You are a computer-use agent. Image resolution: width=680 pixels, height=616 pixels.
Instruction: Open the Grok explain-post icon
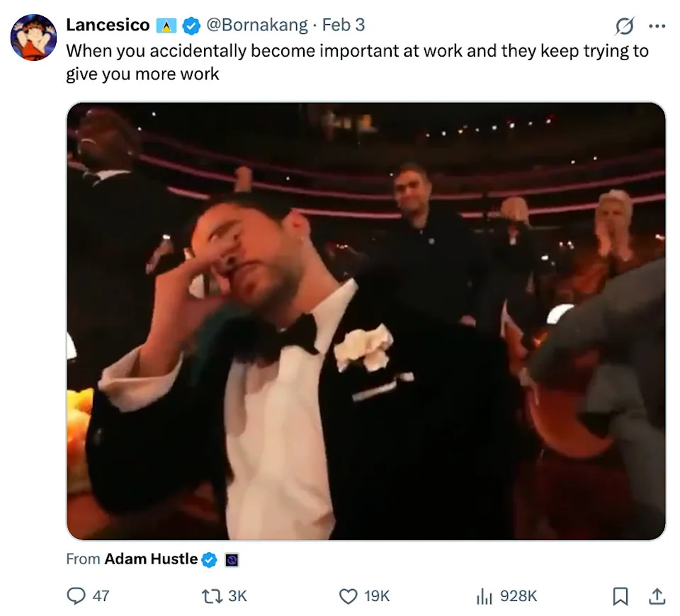[x=624, y=26]
